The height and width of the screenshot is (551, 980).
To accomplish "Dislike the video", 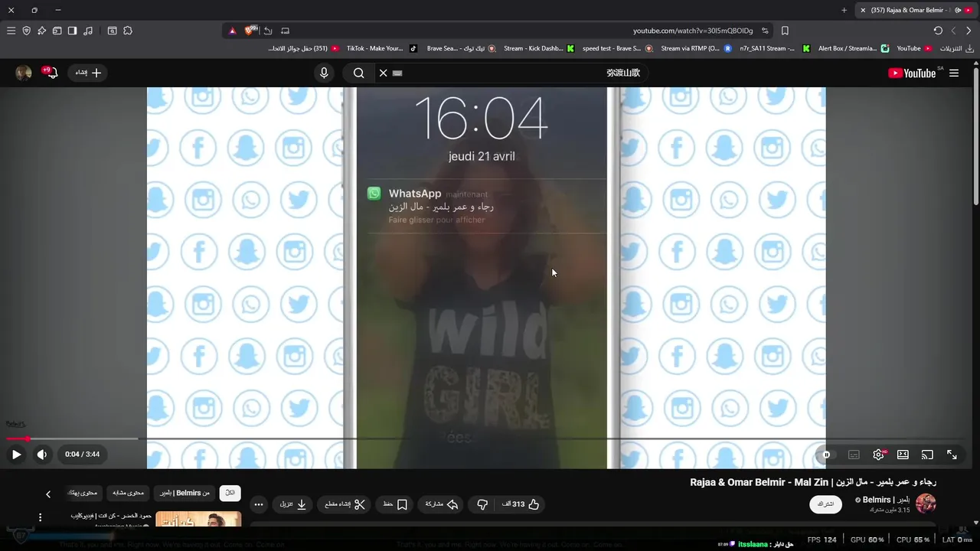I will pos(482,504).
